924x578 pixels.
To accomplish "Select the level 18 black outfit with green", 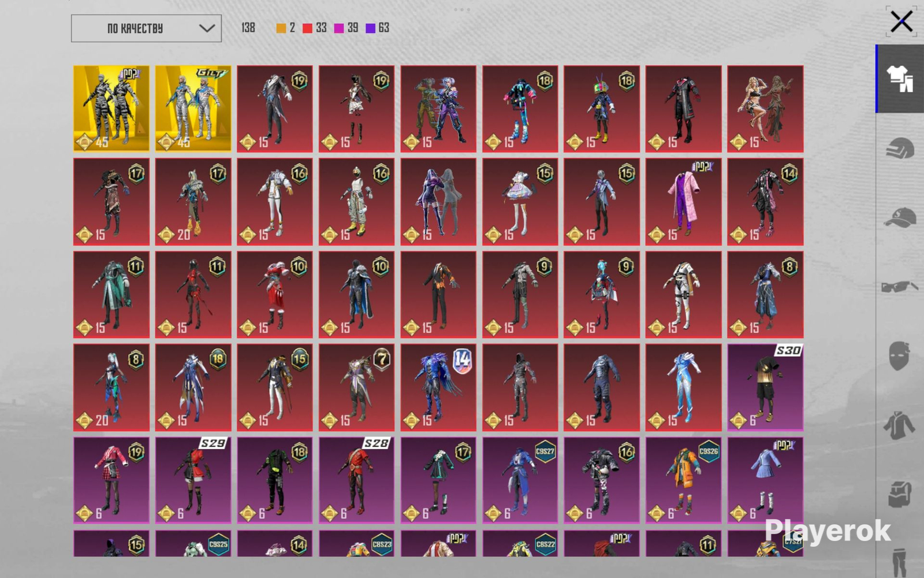I will 275,480.
